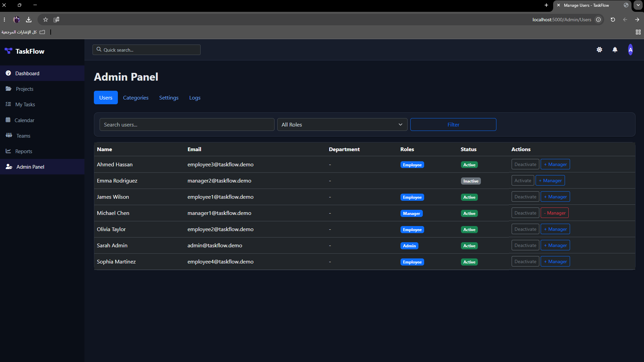644x362 pixels.
Task: Open the Calendar page
Action: (42, 120)
